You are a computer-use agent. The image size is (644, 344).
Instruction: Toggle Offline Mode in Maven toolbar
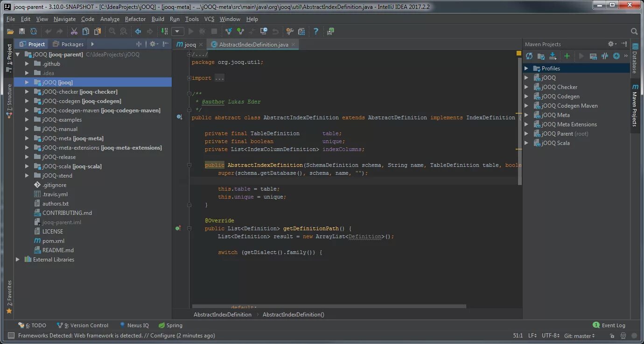click(616, 56)
